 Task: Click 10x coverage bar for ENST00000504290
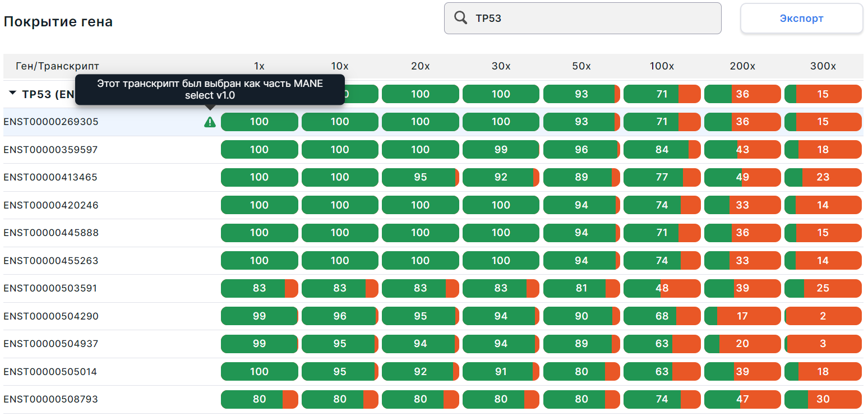tap(340, 316)
